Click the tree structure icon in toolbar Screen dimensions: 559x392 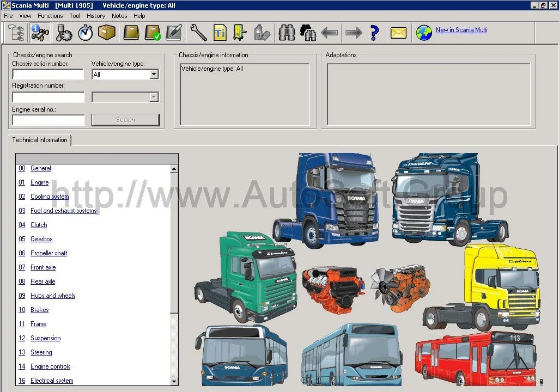[16, 33]
